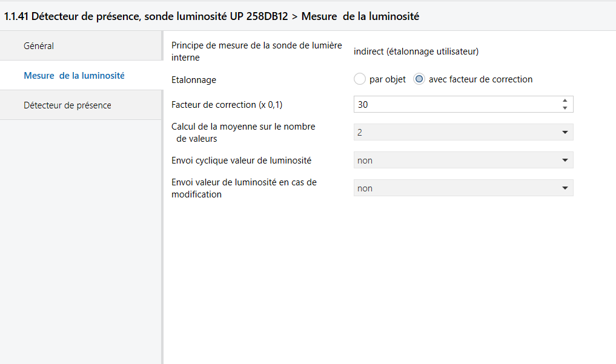The width and height of the screenshot is (616, 364).
Task: Select the "par objet" calibration option
Action: (360, 79)
